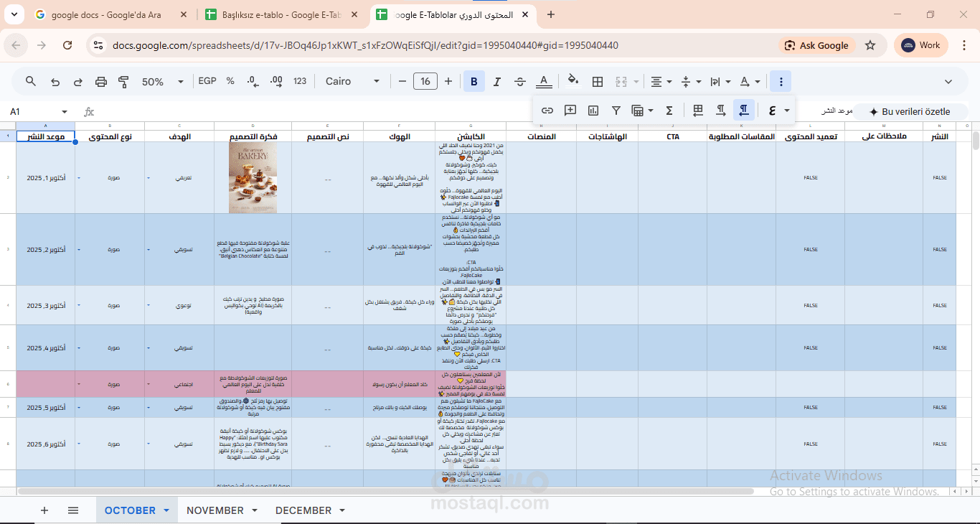Click the font size 16 field
The height and width of the screenshot is (524, 980).
click(x=425, y=81)
